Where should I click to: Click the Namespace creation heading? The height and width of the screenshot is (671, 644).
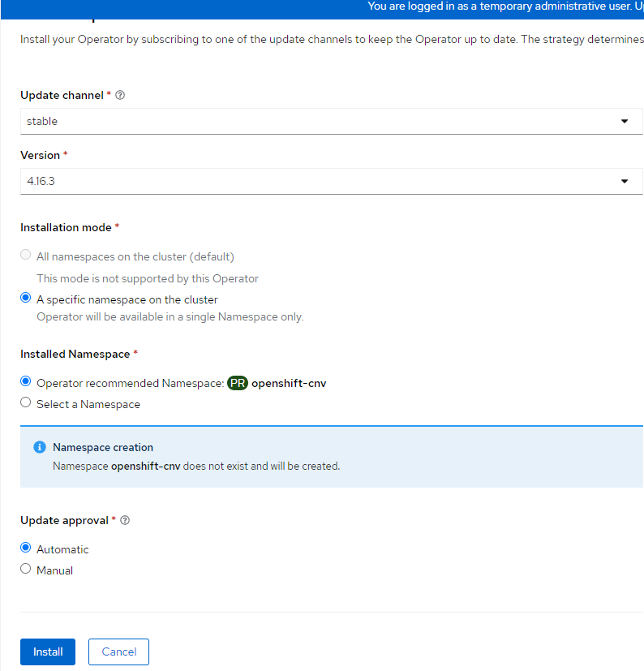point(103,447)
